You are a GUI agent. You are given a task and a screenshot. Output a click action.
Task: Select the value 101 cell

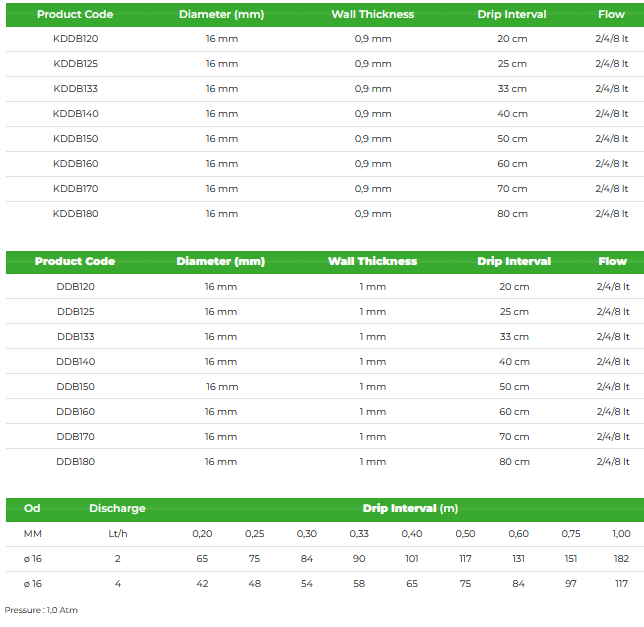[412, 559]
